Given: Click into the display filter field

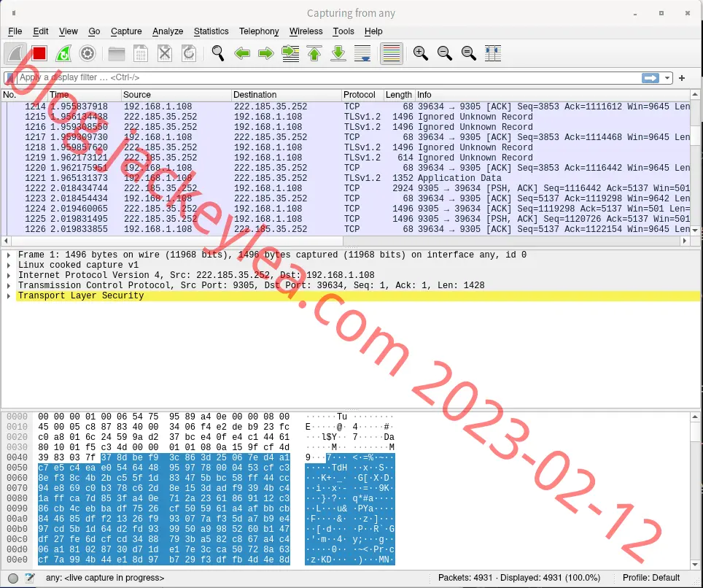Looking at the screenshot, I should click(x=327, y=77).
